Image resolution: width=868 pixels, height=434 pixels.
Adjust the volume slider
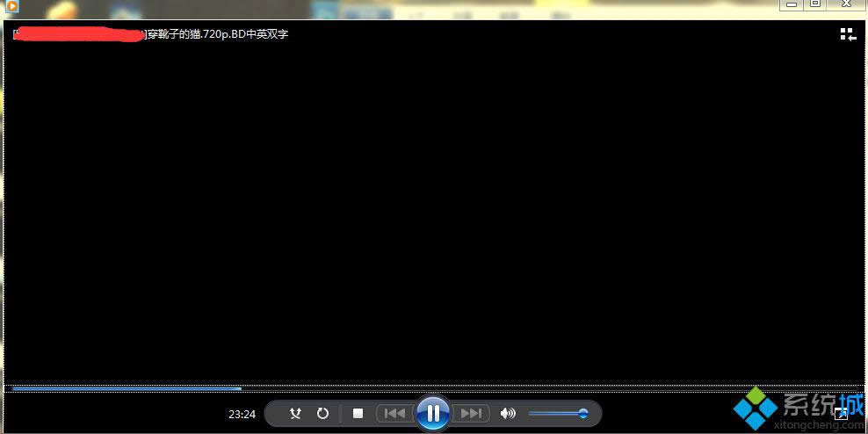pos(558,414)
